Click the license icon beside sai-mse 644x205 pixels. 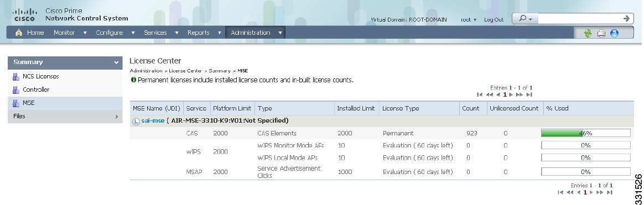pyautogui.click(x=136, y=121)
